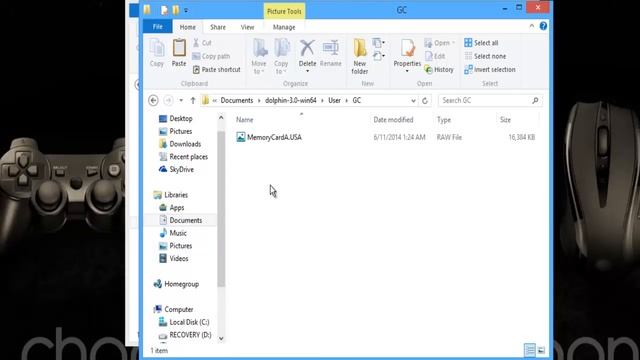Expand the address bar history dropdown
The height and width of the screenshot is (360, 640).
click(x=413, y=100)
